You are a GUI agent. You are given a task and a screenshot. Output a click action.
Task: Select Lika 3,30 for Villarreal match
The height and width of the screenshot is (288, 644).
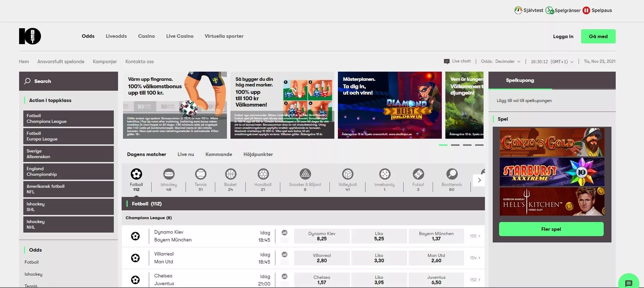[379, 258]
